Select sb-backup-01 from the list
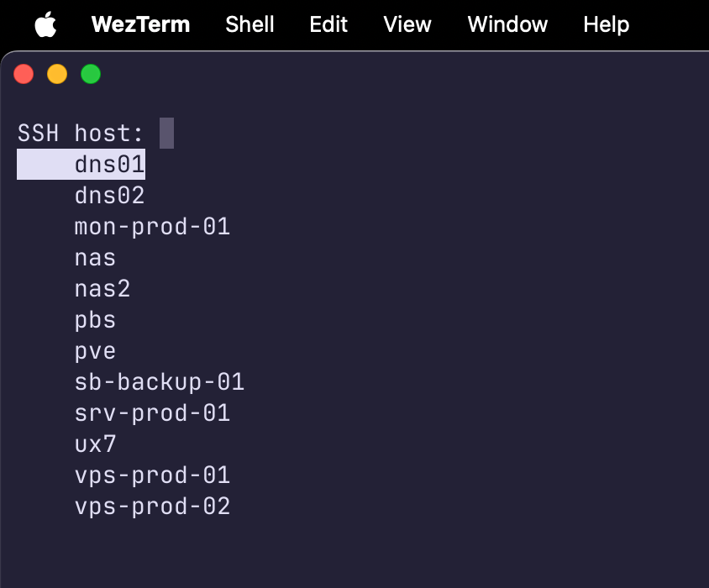The width and height of the screenshot is (709, 588). (x=159, y=381)
